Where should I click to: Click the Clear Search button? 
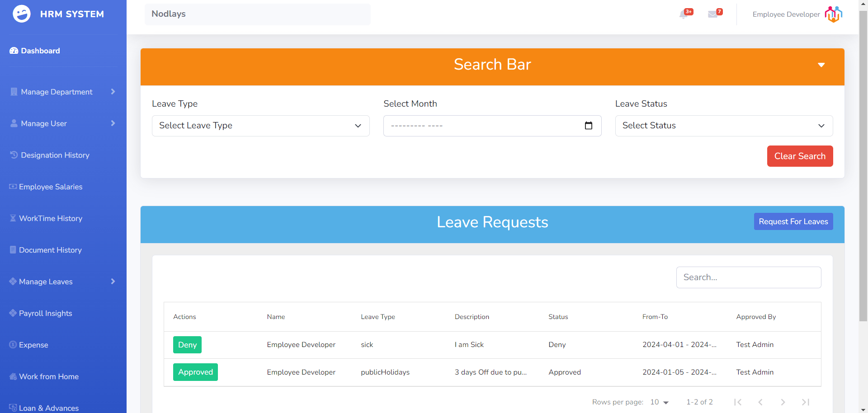click(x=800, y=156)
